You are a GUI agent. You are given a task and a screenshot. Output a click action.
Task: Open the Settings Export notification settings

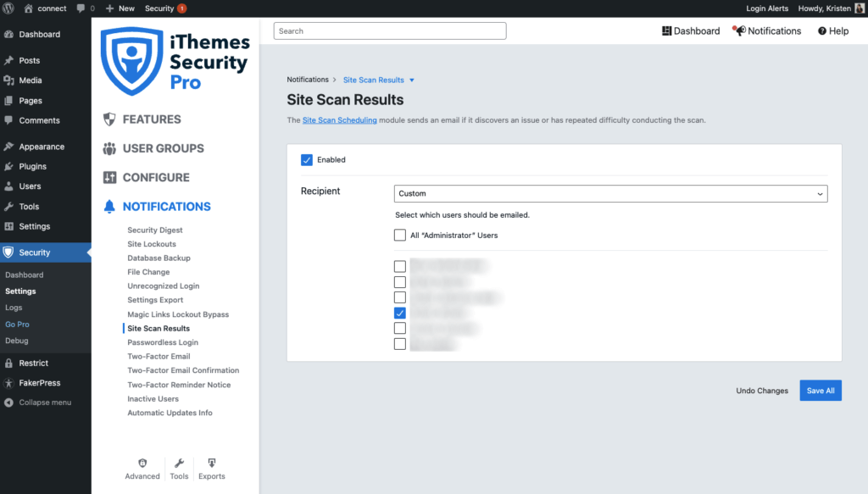coord(155,300)
